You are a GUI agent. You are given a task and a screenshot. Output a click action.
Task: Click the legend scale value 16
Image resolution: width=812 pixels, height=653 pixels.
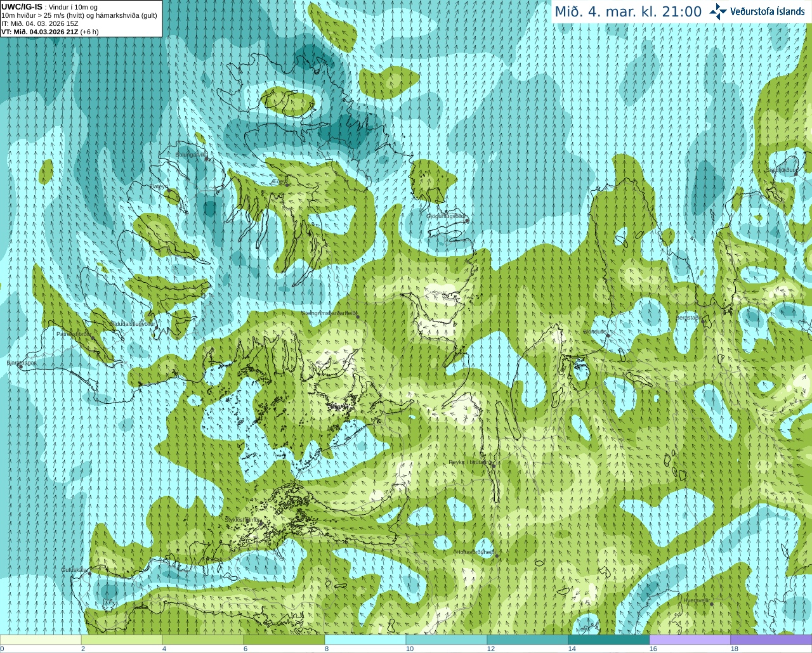653,649
